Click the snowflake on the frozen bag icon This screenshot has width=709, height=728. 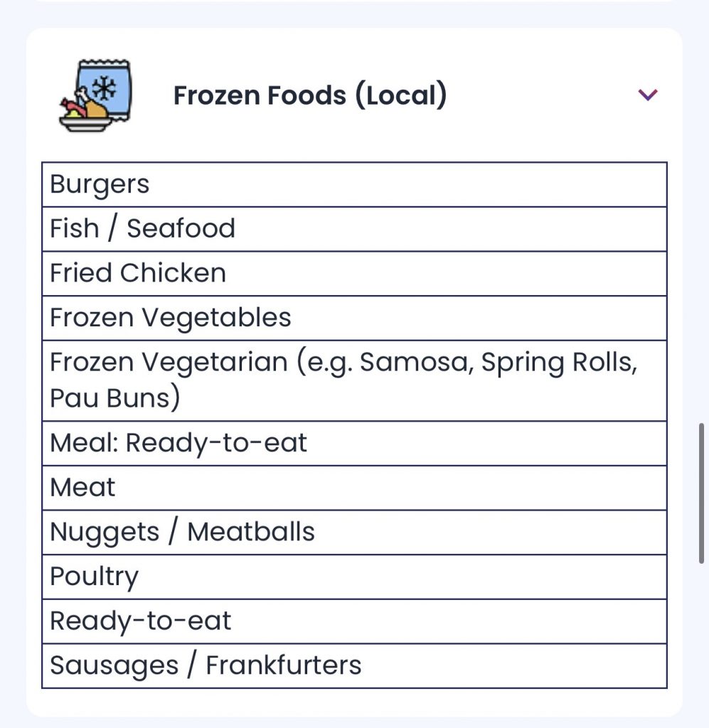[x=105, y=88]
